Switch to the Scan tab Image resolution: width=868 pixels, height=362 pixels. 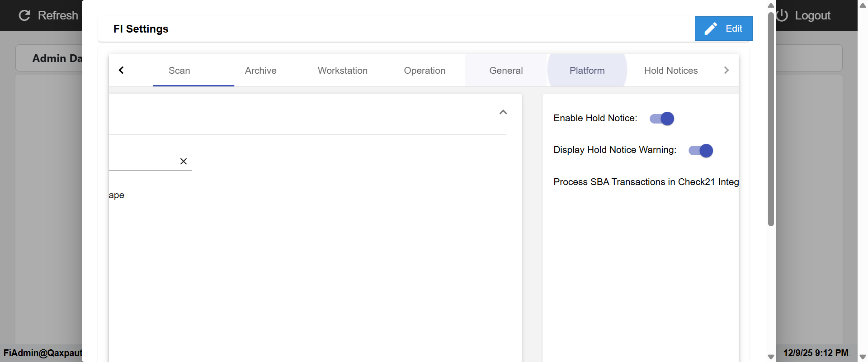click(179, 71)
